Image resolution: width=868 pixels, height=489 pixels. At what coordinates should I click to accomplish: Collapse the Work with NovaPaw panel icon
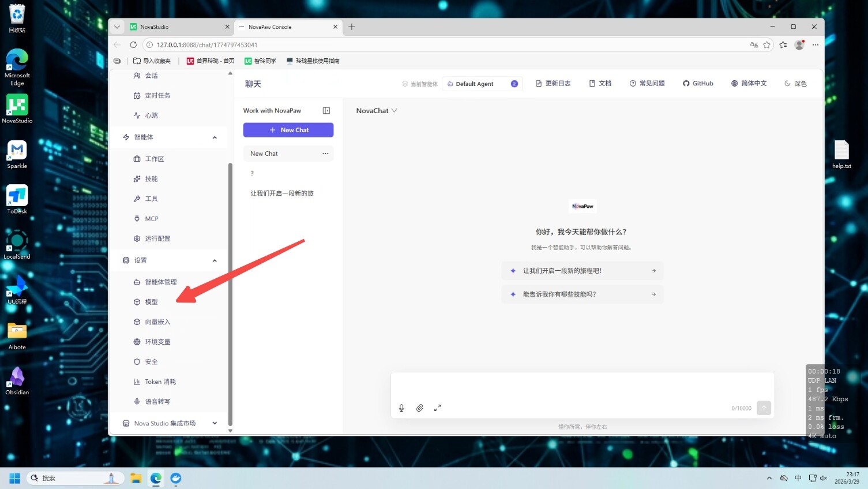(x=326, y=111)
